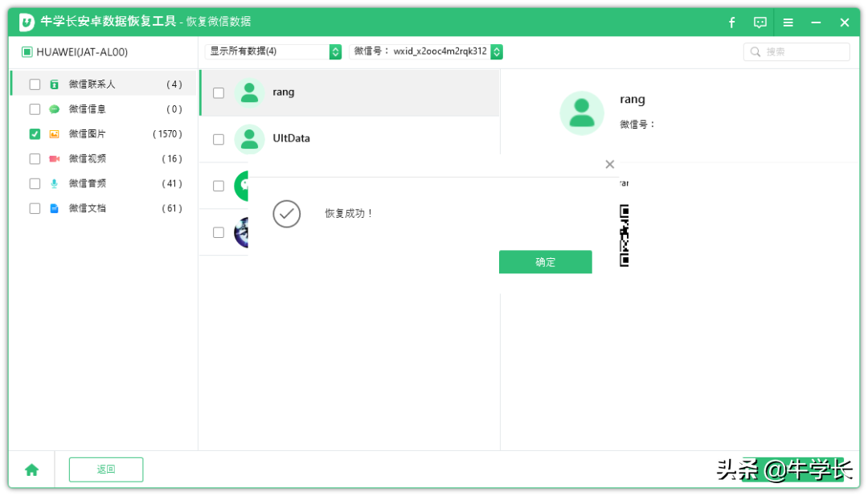Screen dimensions: 868x496
Task: Click rang's avatar in contact list
Action: (250, 92)
